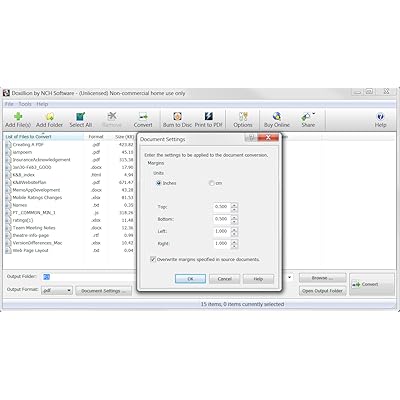Select the MemoAppDevelopment file row

pos(70,190)
